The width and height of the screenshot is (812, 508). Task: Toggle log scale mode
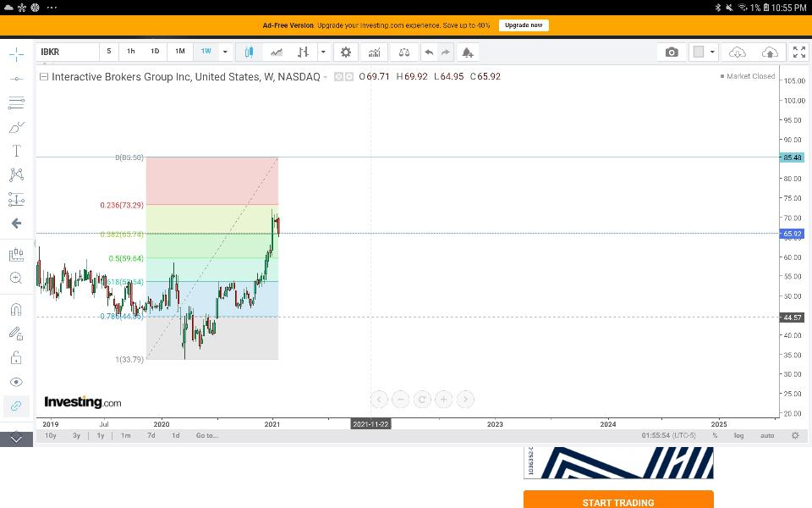click(738, 435)
